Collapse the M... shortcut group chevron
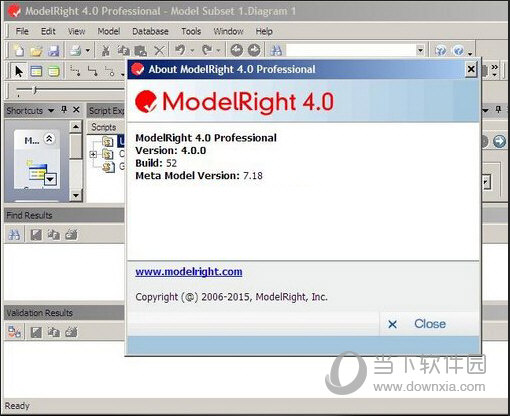This screenshot has height=416, width=510. (49, 139)
